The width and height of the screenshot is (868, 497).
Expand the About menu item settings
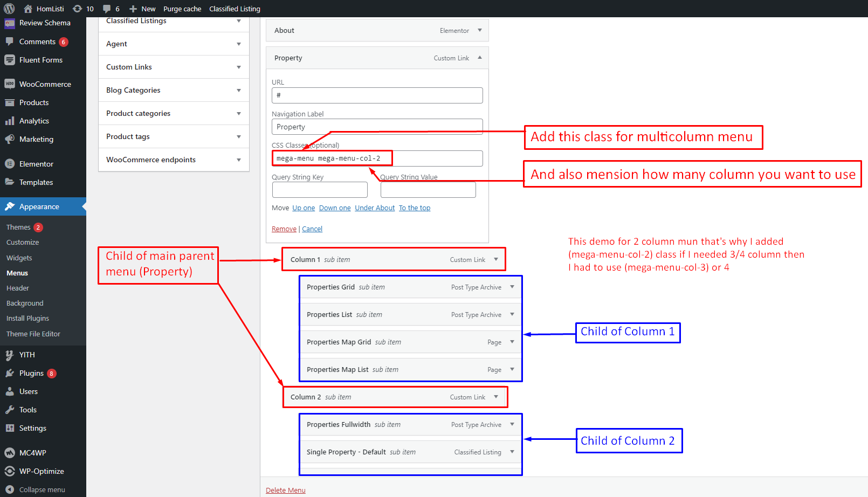480,30
